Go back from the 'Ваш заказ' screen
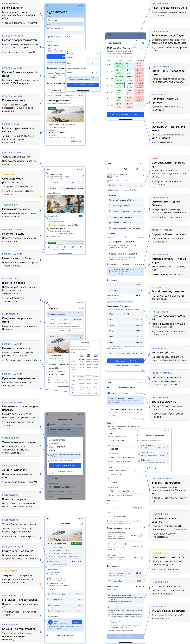Image resolution: width=190 pixels, height=644 pixels. point(48,524)
